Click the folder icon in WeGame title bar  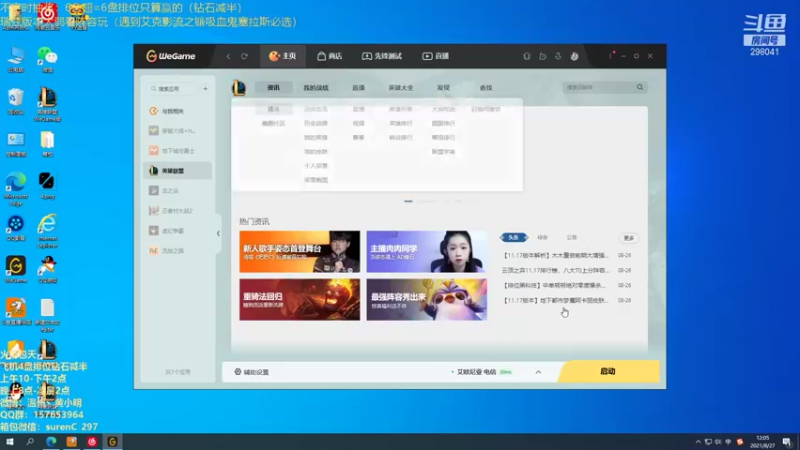pos(542,56)
